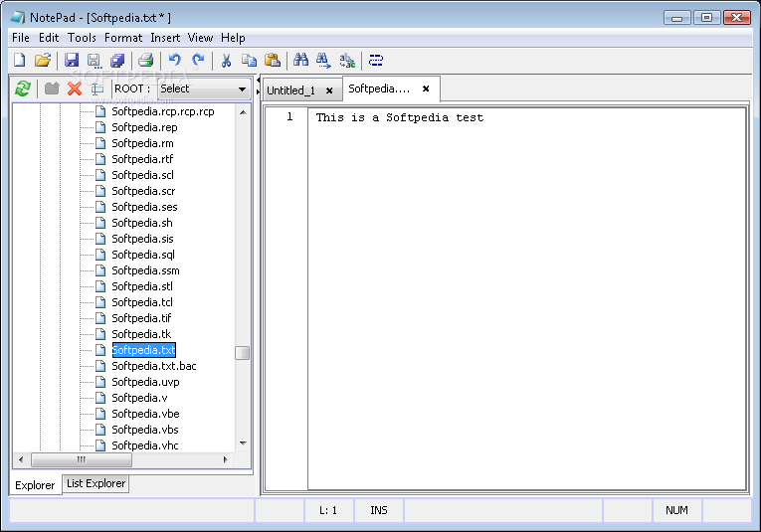This screenshot has height=532, width=761.
Task: Select Softpedia.tk file
Action: (x=141, y=334)
